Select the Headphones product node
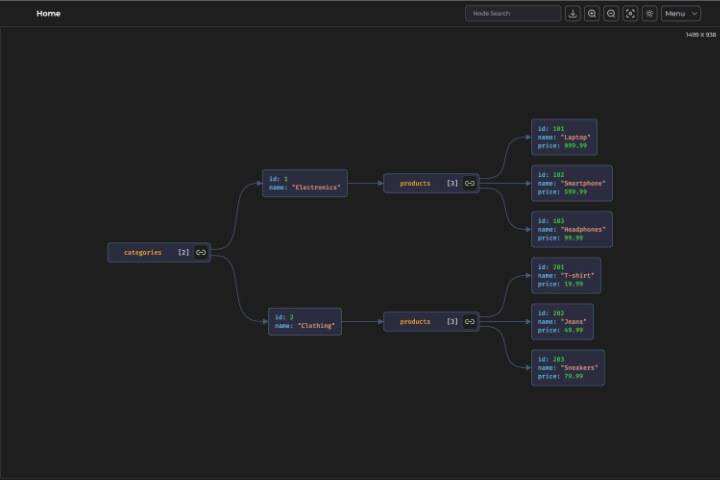This screenshot has width=720, height=480. pos(571,229)
